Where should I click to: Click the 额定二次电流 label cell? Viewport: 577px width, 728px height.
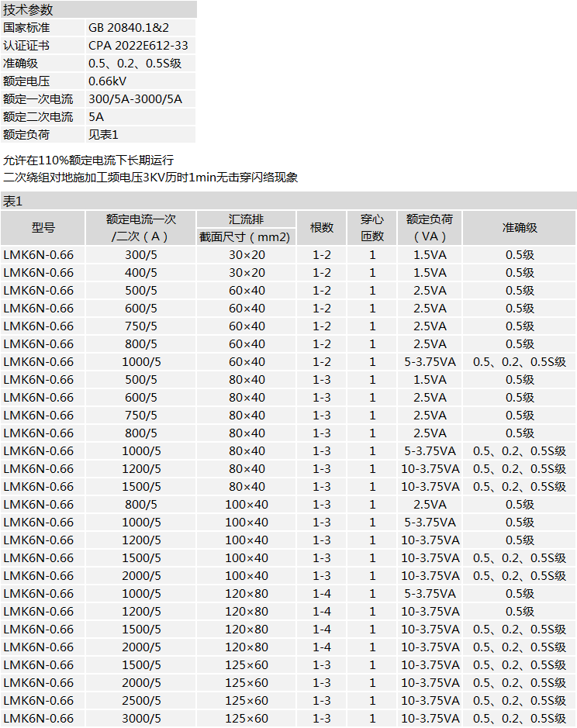point(38,117)
